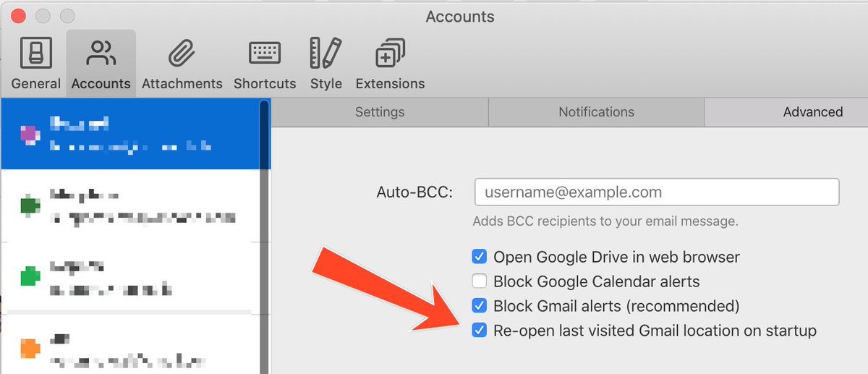Open the Extensions preferences pane
Viewport: 868px width, 374px height.
coord(390,64)
